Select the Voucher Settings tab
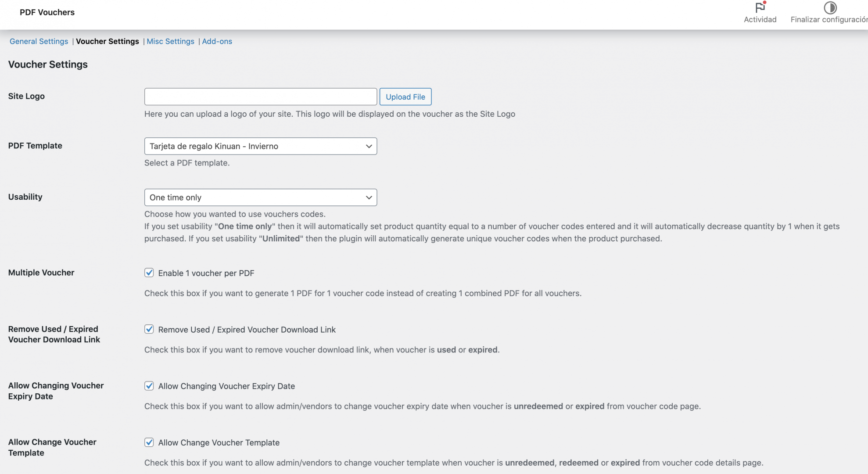868x474 pixels. click(x=108, y=41)
